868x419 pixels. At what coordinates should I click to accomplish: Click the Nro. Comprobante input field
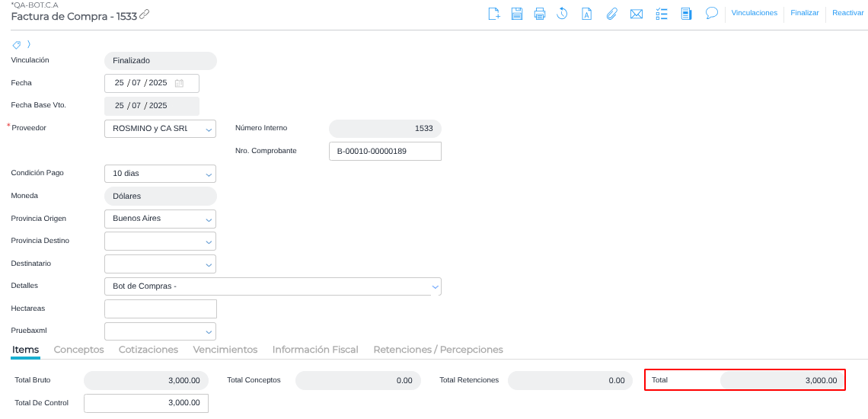click(385, 152)
